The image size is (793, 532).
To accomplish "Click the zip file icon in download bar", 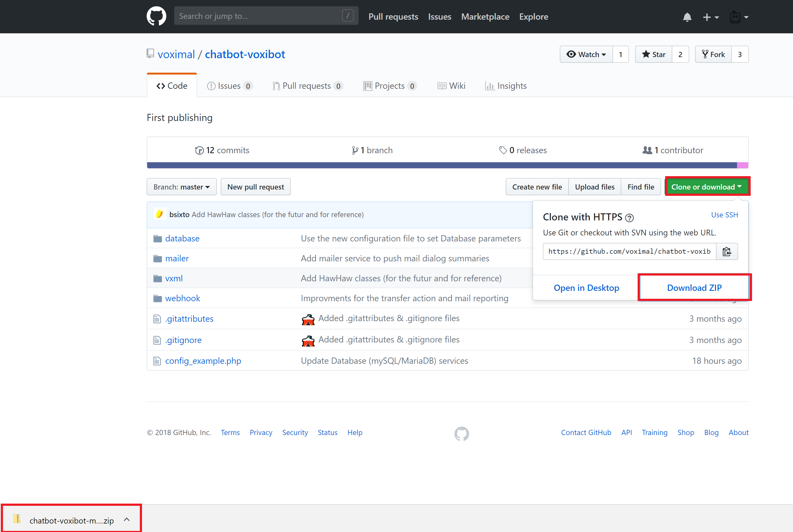I will [x=17, y=519].
